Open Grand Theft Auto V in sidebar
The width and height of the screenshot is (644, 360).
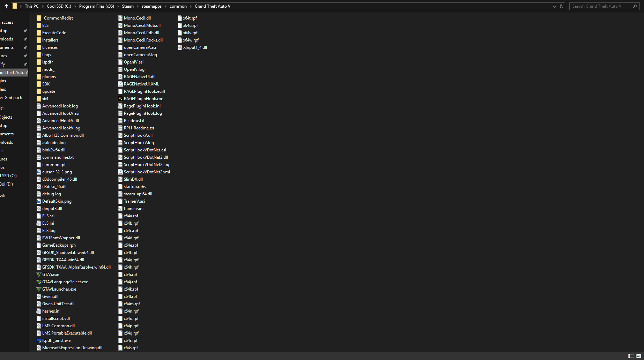coord(14,73)
